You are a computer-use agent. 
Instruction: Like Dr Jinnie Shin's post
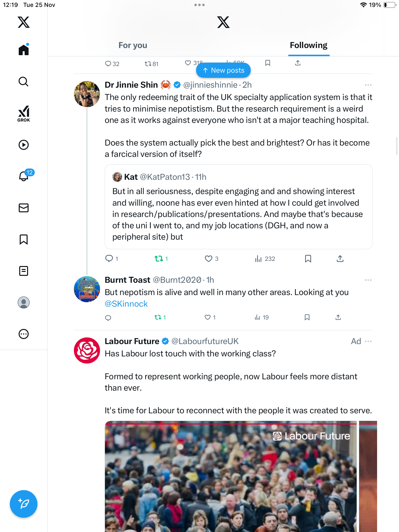pyautogui.click(x=209, y=259)
